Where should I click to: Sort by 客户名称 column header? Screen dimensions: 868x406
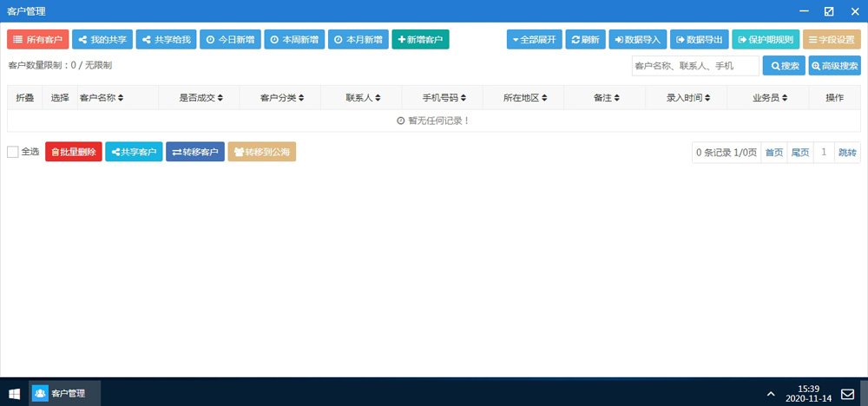(x=102, y=98)
